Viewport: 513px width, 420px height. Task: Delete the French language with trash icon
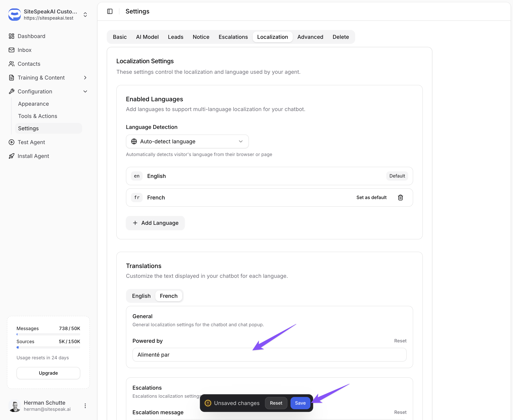400,198
